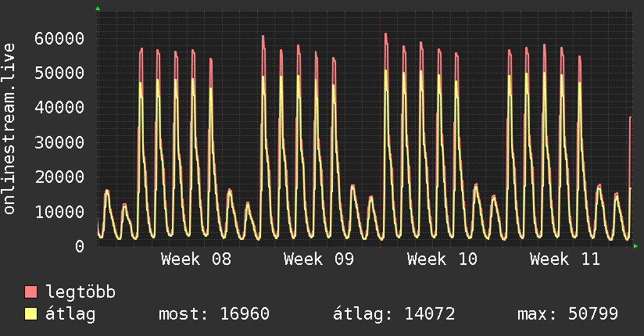Click the Week 10 axis label

[x=442, y=259]
